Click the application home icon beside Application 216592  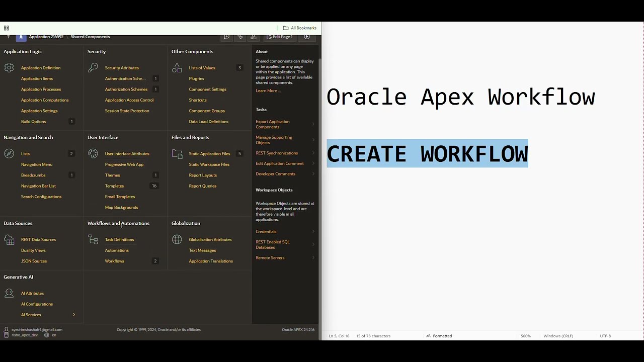coord(21,37)
